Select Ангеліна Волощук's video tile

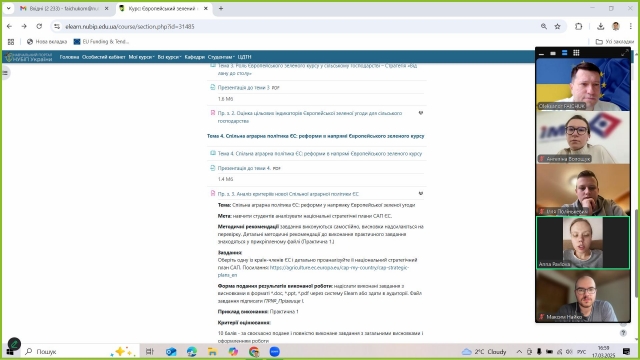583,138
